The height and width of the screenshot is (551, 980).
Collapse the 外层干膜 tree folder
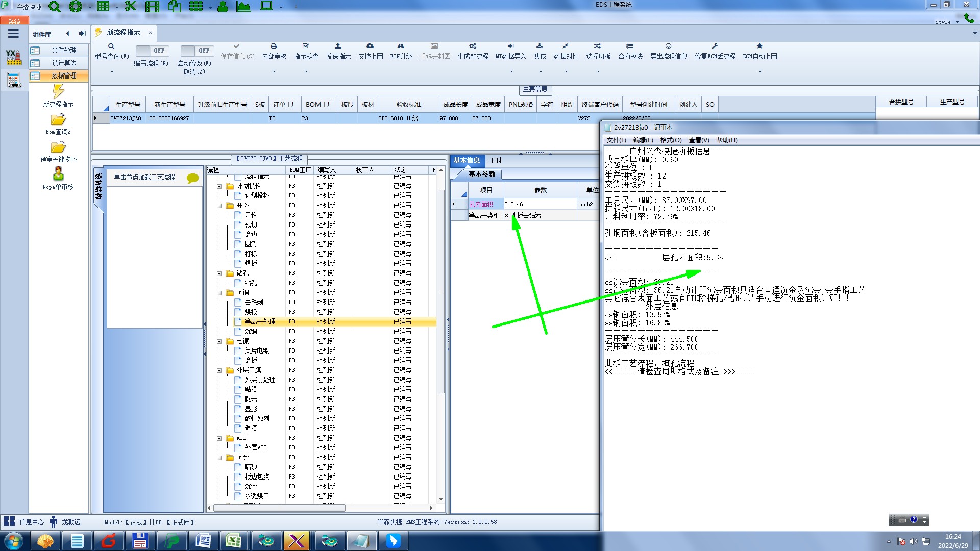tap(219, 370)
